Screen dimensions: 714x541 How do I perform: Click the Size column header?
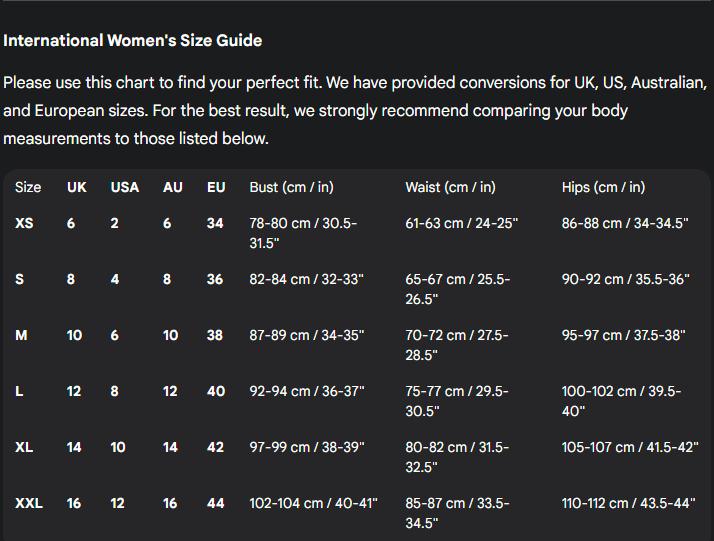(x=28, y=187)
